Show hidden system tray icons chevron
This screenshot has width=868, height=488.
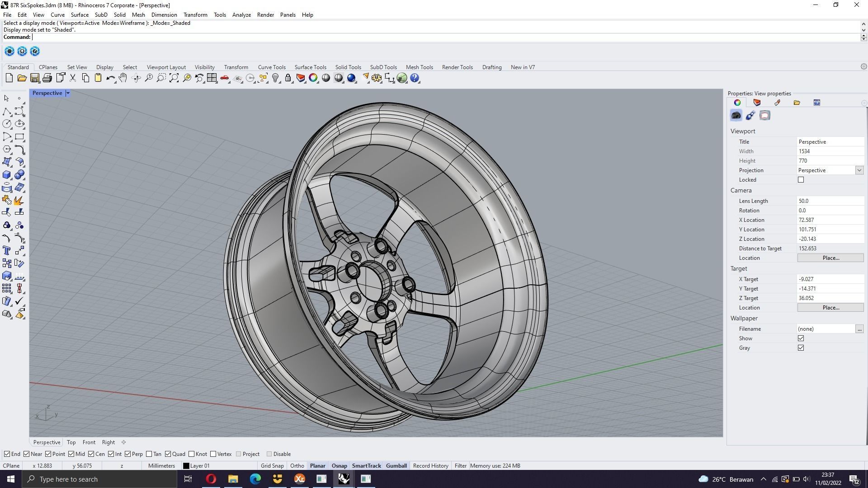click(x=764, y=479)
